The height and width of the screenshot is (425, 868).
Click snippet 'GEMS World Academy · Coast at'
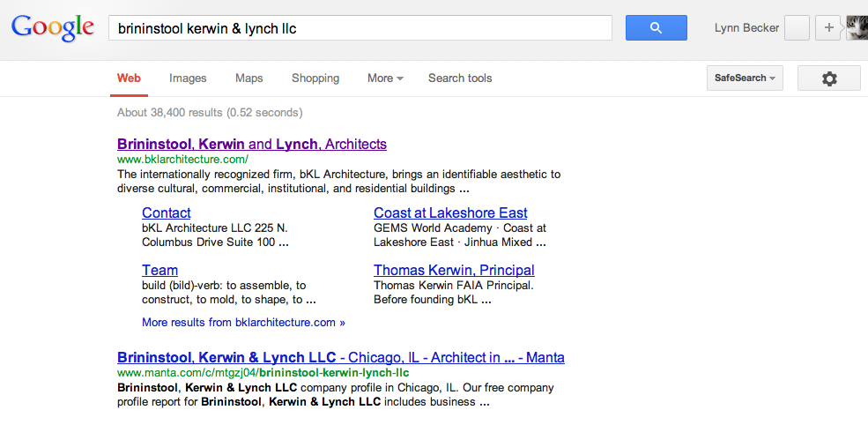(x=460, y=235)
